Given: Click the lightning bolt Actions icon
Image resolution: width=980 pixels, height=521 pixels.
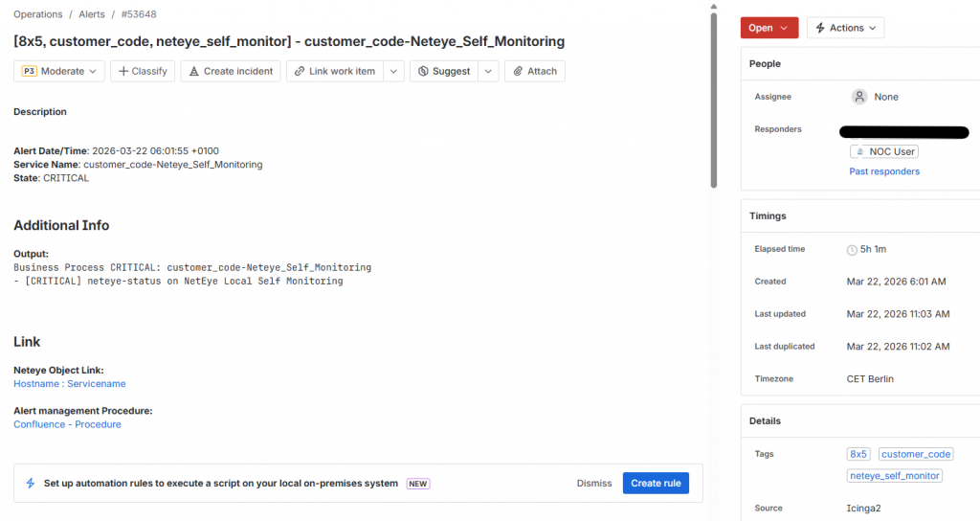Looking at the screenshot, I should click(819, 28).
